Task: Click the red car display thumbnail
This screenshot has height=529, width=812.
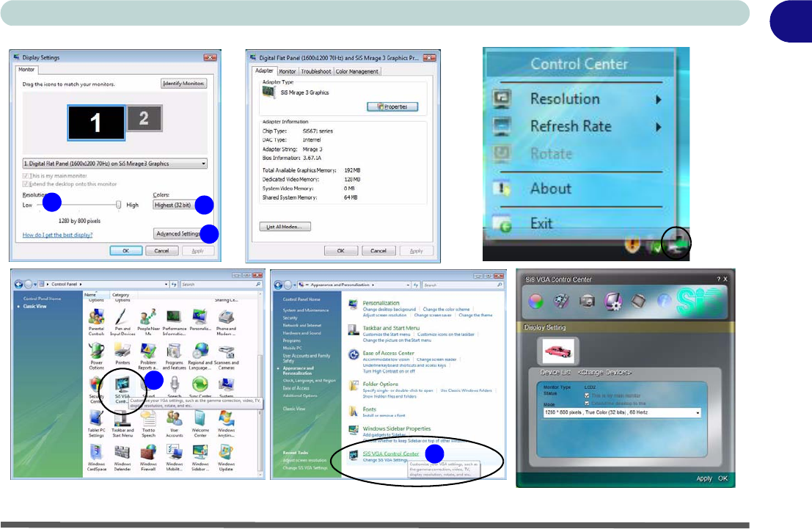Action: coord(557,351)
